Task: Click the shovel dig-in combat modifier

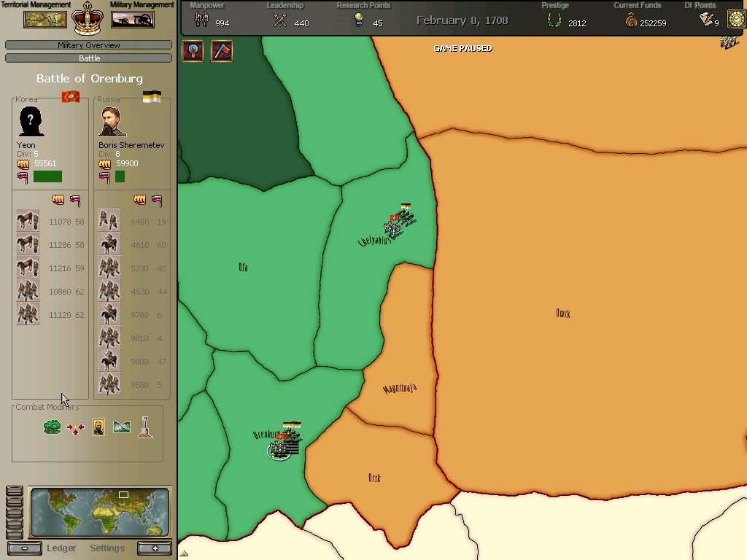Action: coord(146,427)
